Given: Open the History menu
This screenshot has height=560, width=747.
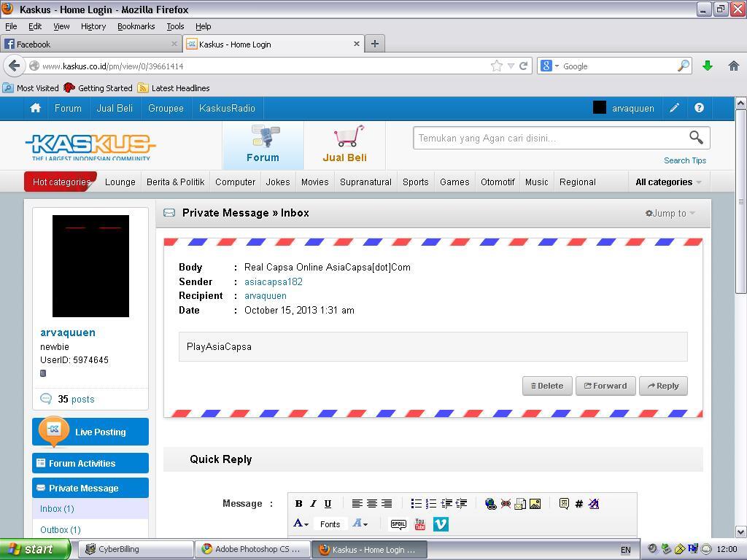Looking at the screenshot, I should point(93,26).
